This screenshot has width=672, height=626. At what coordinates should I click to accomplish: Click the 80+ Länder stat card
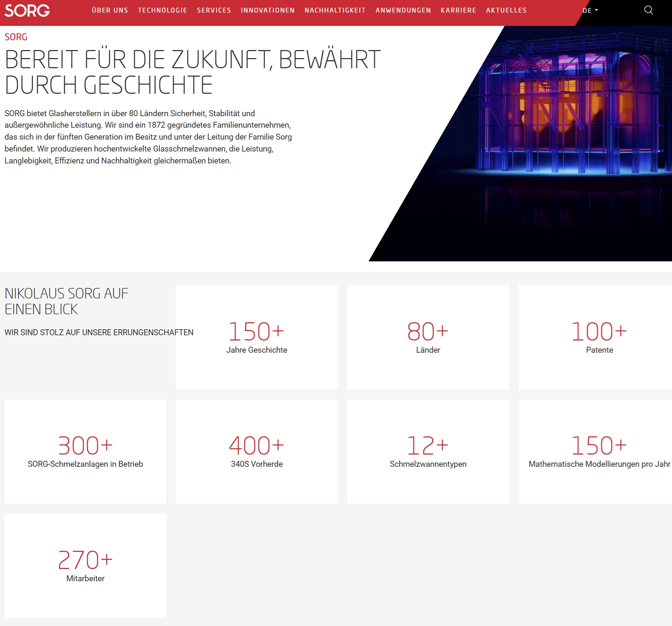click(x=428, y=337)
